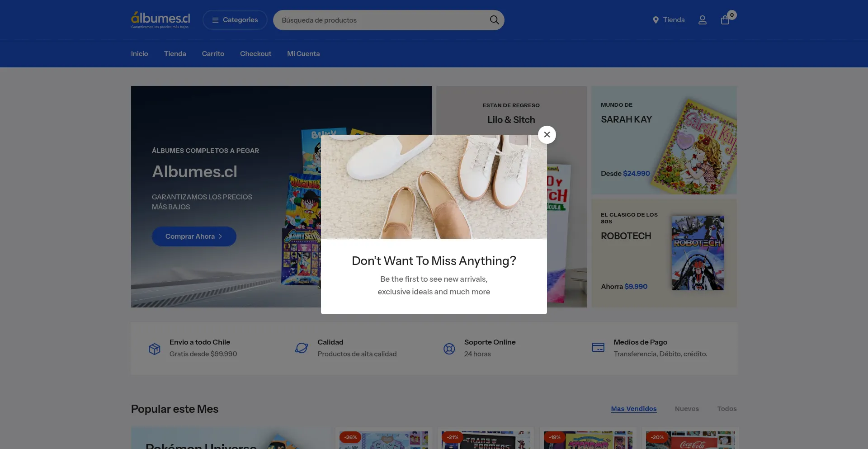
Task: Click the search magnifier icon
Action: [x=494, y=20]
